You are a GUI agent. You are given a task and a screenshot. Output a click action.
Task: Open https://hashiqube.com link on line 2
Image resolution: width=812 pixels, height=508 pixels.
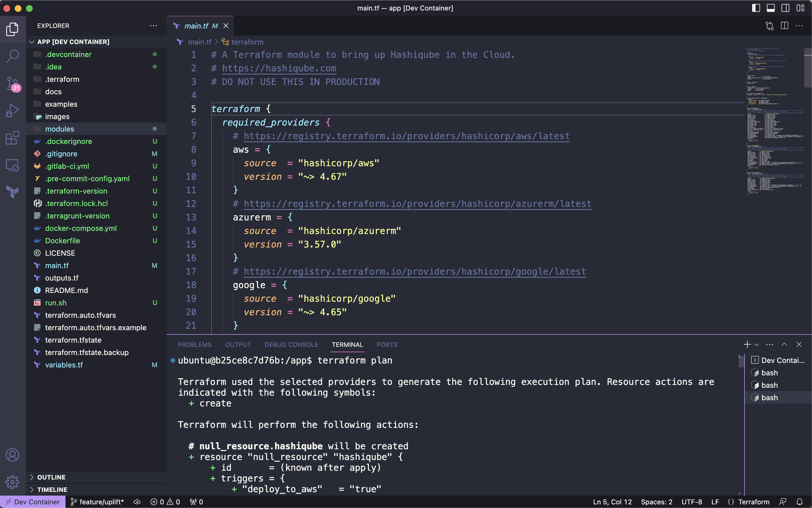[279, 68]
